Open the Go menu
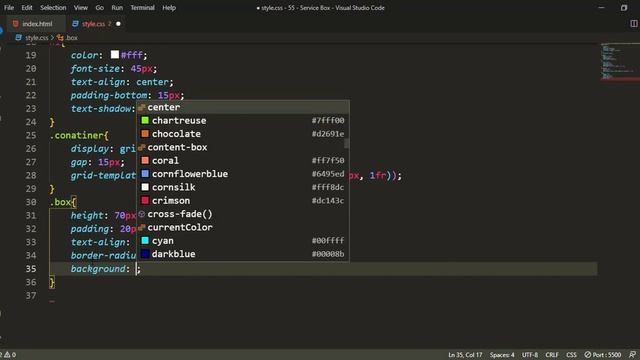 pos(100,8)
